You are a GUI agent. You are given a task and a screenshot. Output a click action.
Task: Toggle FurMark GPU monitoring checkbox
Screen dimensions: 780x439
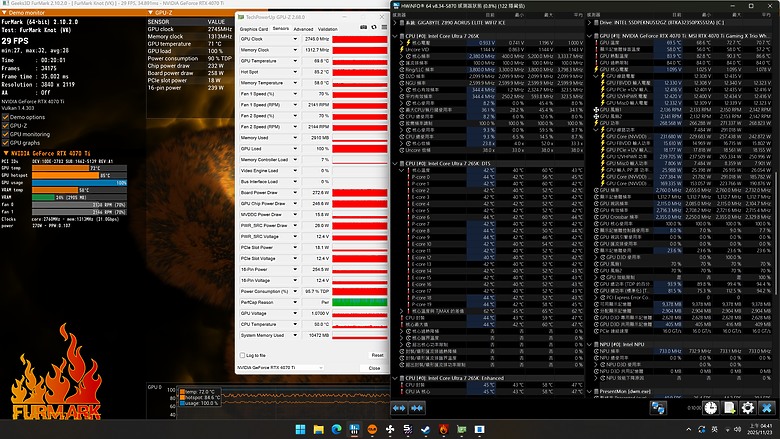(x=5, y=134)
